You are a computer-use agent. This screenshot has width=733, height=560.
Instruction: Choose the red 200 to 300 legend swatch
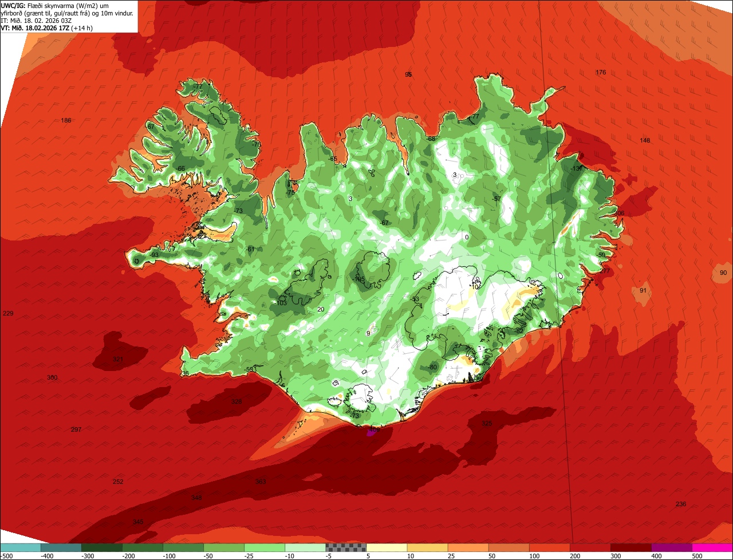pyautogui.click(x=590, y=547)
